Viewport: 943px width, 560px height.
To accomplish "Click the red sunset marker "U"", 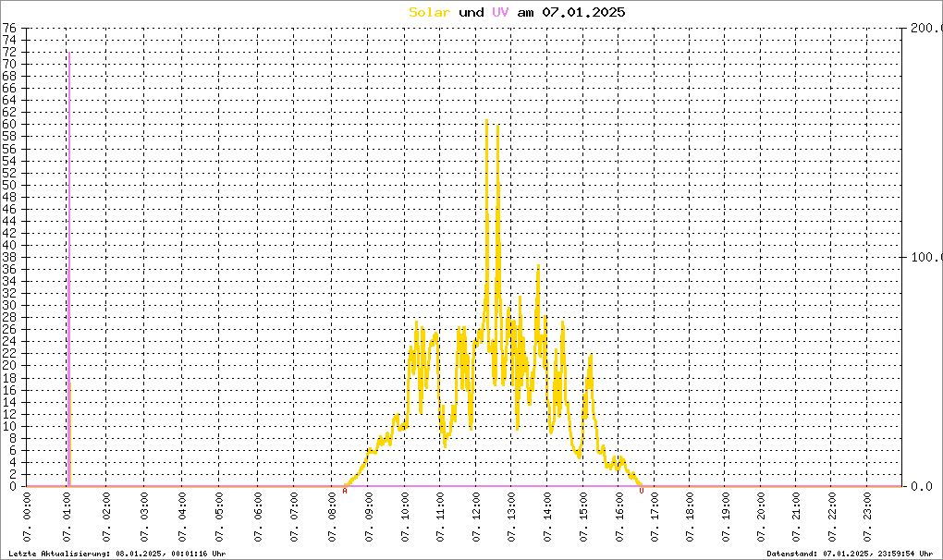I will (641, 491).
